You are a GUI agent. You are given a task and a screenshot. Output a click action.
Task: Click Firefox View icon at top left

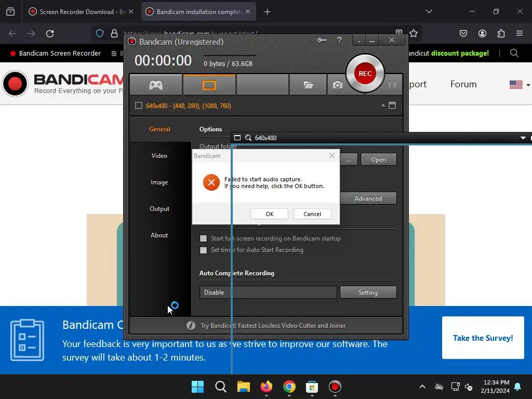tap(10, 12)
